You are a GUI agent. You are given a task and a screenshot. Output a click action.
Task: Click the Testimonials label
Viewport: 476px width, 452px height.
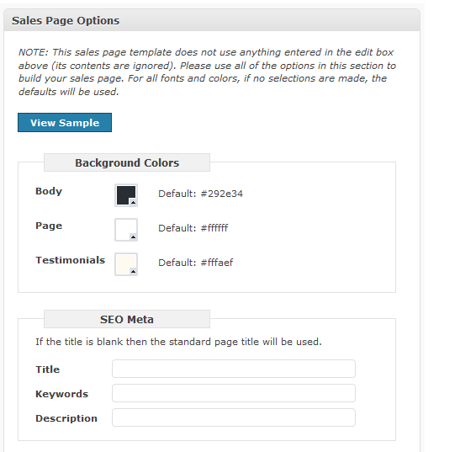coord(70,260)
